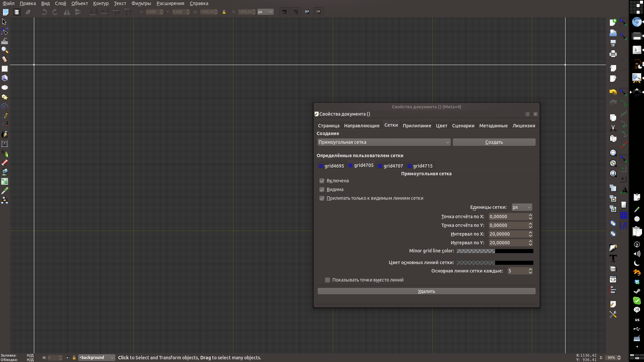Toggle grid snapping icon in snap bar
This screenshot has width=644, height=362.
(x=624, y=215)
